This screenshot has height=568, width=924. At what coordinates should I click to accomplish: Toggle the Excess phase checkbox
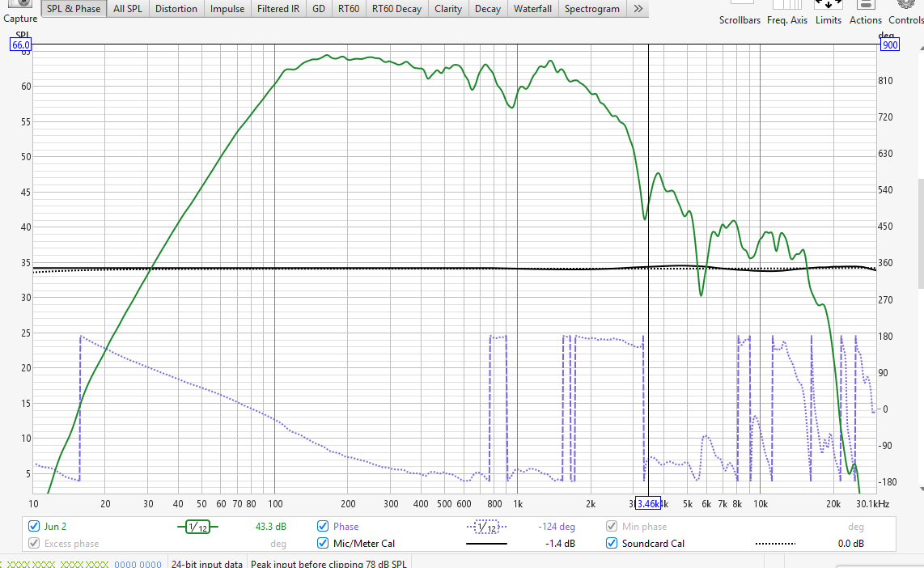click(x=34, y=543)
